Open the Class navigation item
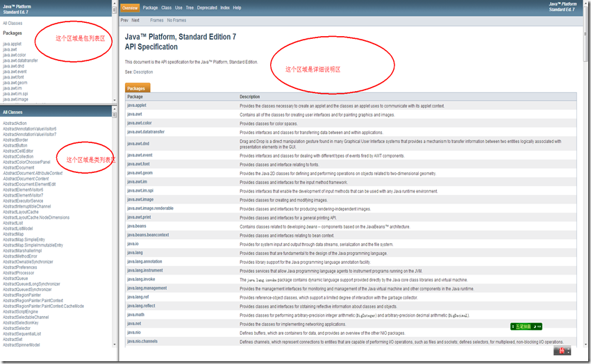The height and width of the screenshot is (364, 591). (x=166, y=8)
